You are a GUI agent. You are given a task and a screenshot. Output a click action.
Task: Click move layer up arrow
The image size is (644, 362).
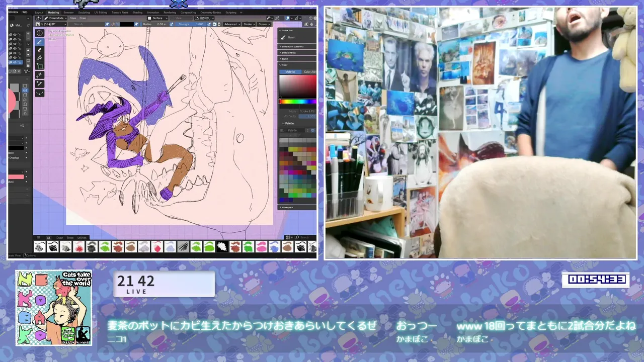(x=28, y=50)
